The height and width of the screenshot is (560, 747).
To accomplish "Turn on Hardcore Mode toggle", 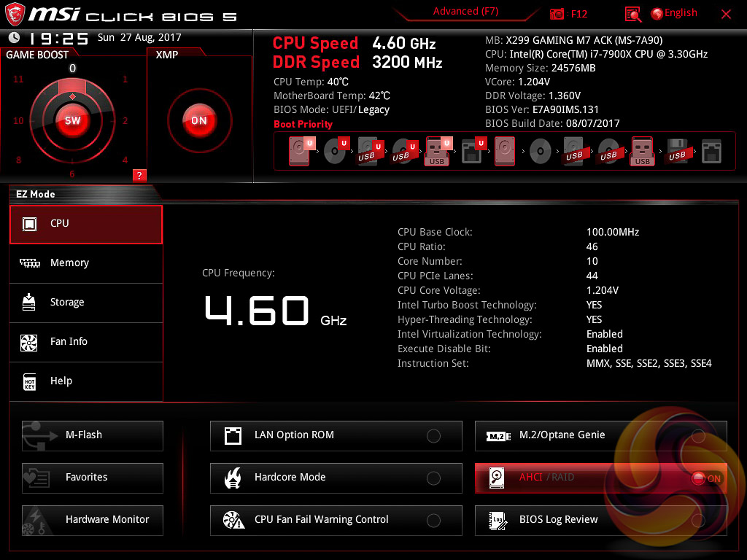I will tap(433, 478).
